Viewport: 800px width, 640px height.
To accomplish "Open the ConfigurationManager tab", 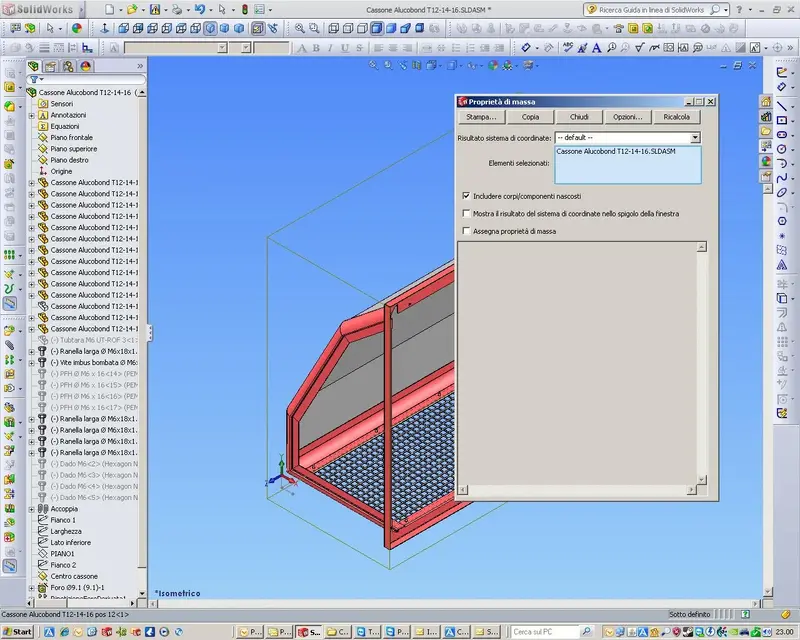I will coord(68,66).
